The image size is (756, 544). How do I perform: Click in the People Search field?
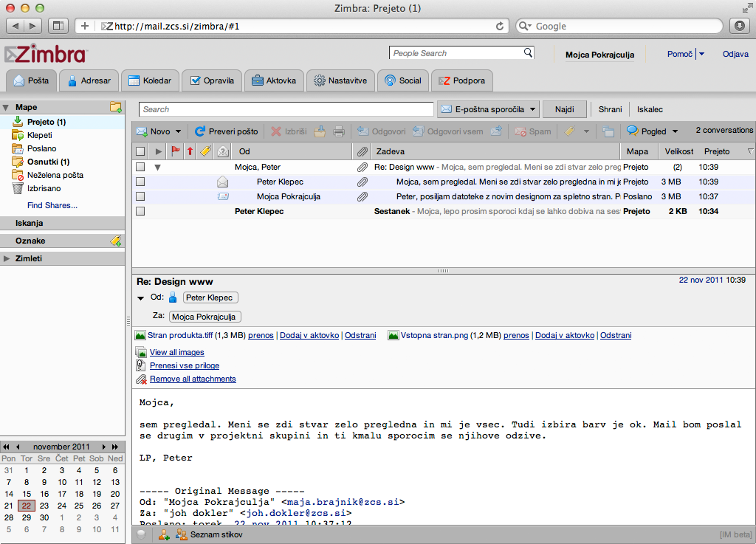pos(456,53)
